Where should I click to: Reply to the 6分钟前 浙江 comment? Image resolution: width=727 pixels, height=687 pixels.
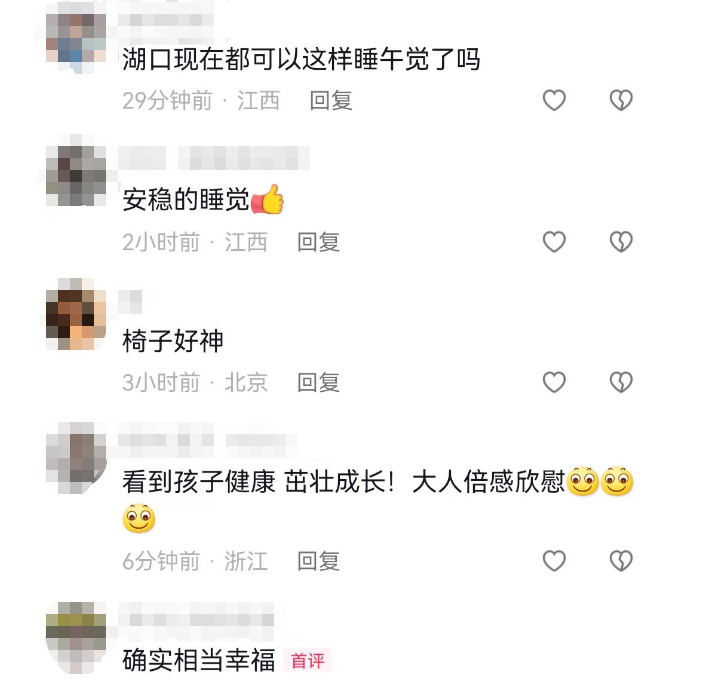(x=319, y=561)
